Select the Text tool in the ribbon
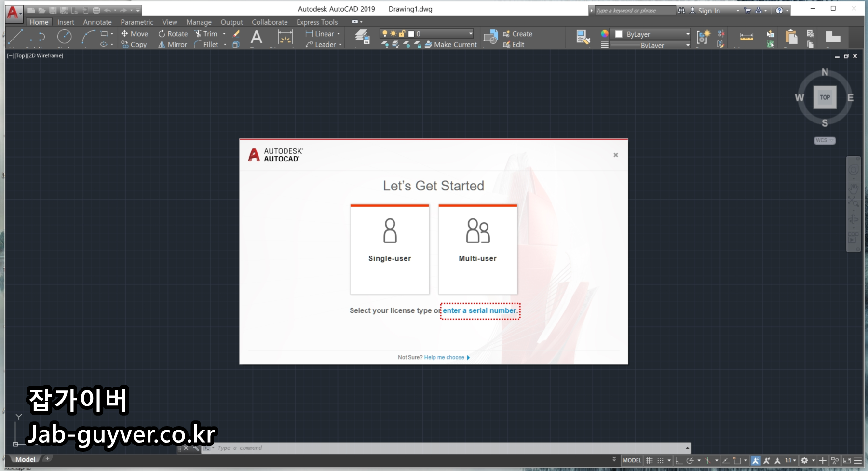Image resolution: width=868 pixels, height=471 pixels. click(257, 37)
